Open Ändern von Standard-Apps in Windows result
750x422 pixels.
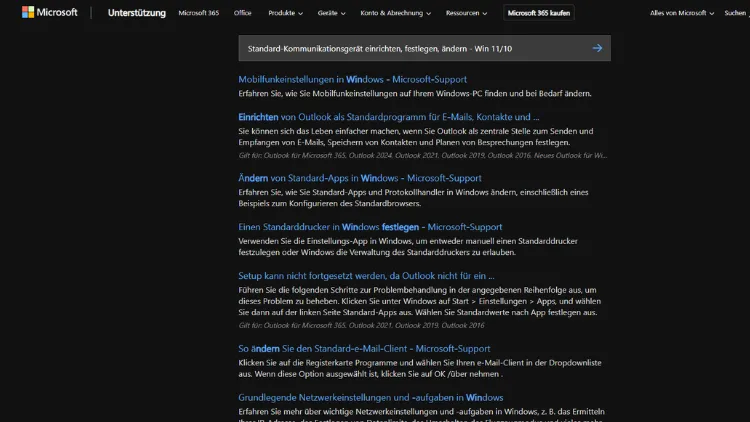(x=360, y=178)
